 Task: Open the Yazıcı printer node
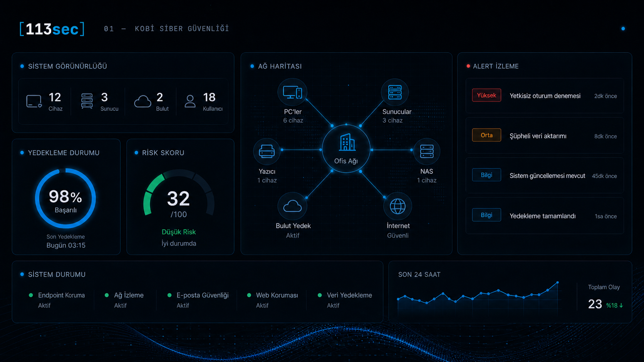coord(267,151)
